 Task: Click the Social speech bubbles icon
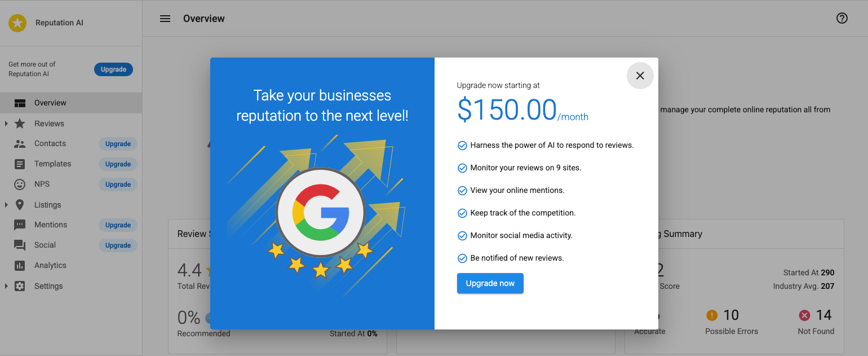click(x=20, y=245)
